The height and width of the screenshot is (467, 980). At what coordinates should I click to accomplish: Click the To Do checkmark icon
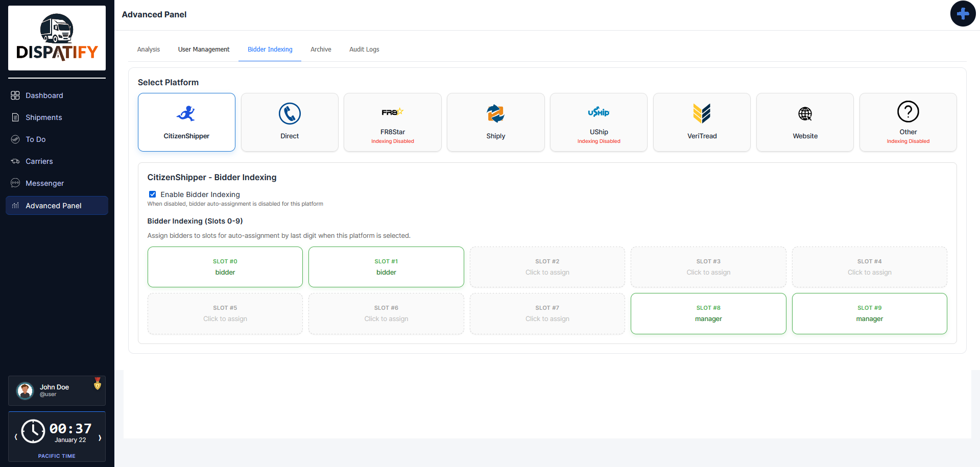click(15, 139)
